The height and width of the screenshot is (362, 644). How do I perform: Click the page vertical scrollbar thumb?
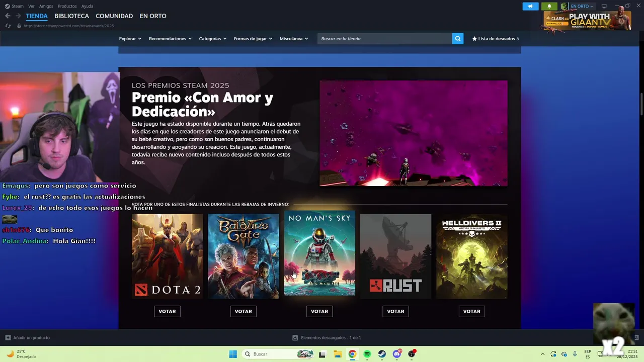pos(641,104)
